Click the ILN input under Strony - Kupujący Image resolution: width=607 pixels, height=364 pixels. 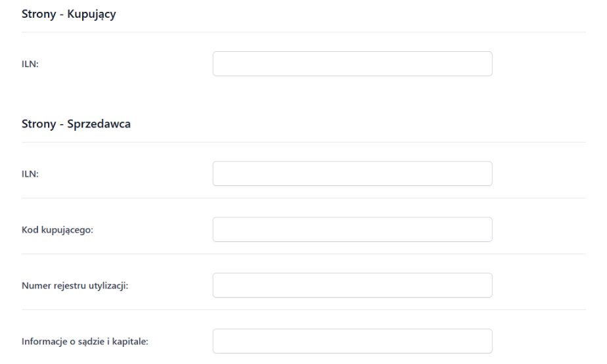[x=352, y=64]
